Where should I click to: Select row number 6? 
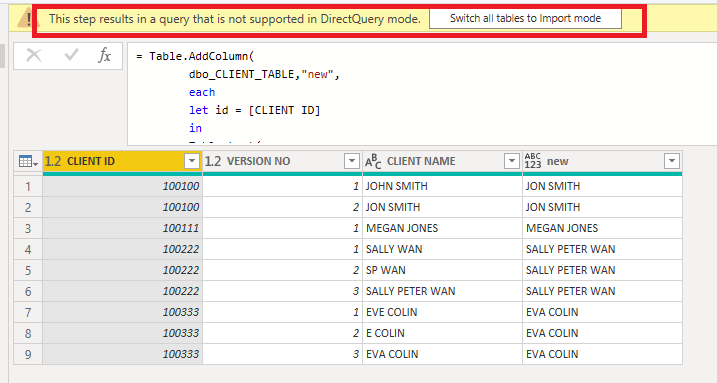[28, 292]
